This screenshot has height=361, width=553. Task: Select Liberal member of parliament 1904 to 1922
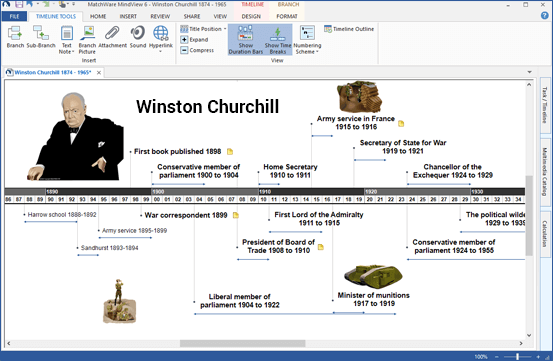[239, 301]
